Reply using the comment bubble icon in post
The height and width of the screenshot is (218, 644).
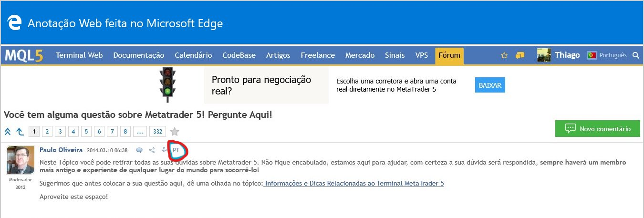point(139,150)
